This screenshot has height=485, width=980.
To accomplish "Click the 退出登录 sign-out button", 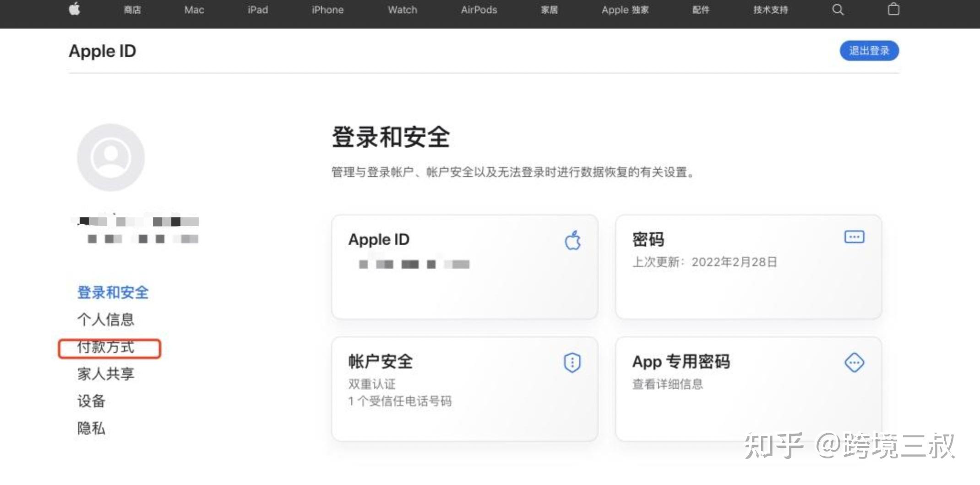I will click(869, 50).
